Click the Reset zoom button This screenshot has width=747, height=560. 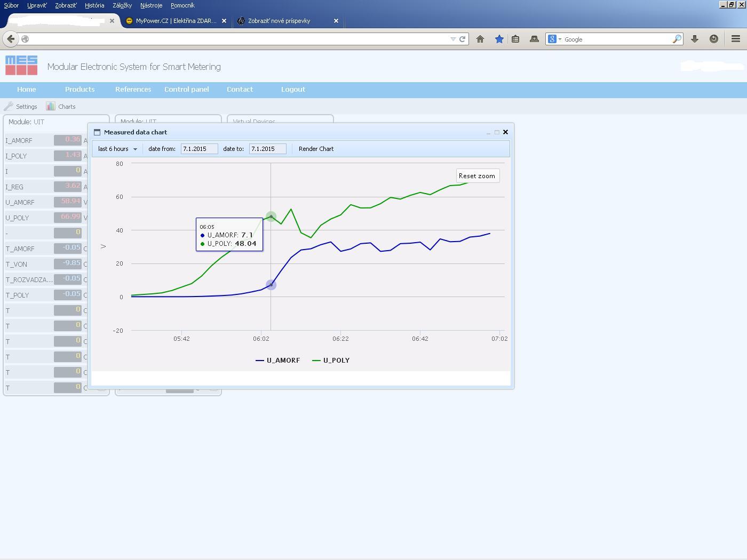[x=477, y=176]
